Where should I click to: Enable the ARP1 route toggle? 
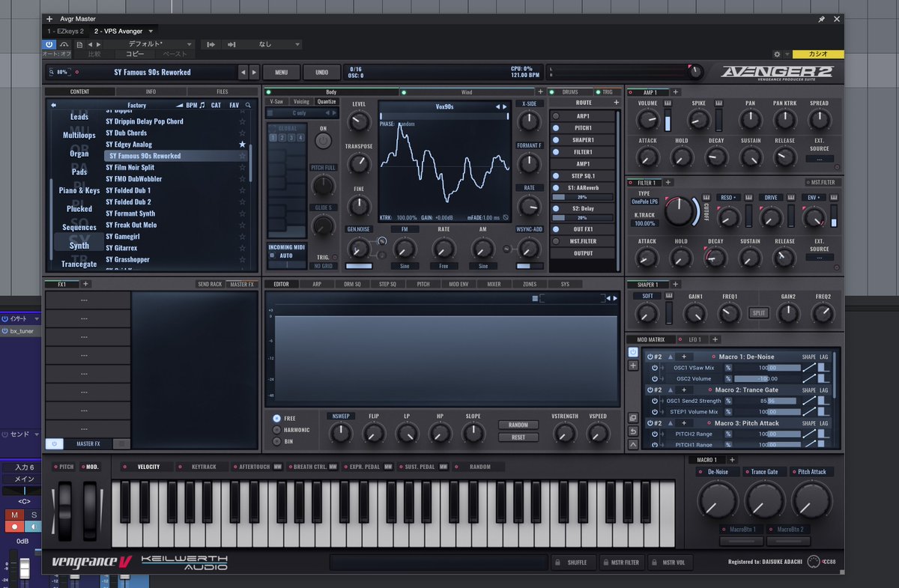point(556,116)
